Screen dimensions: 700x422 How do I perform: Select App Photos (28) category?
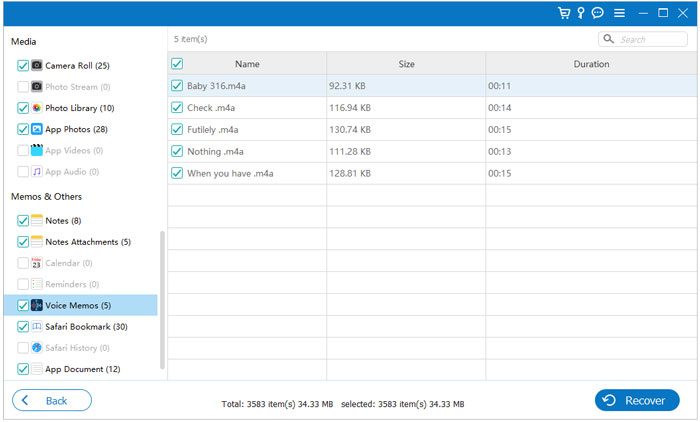point(76,129)
